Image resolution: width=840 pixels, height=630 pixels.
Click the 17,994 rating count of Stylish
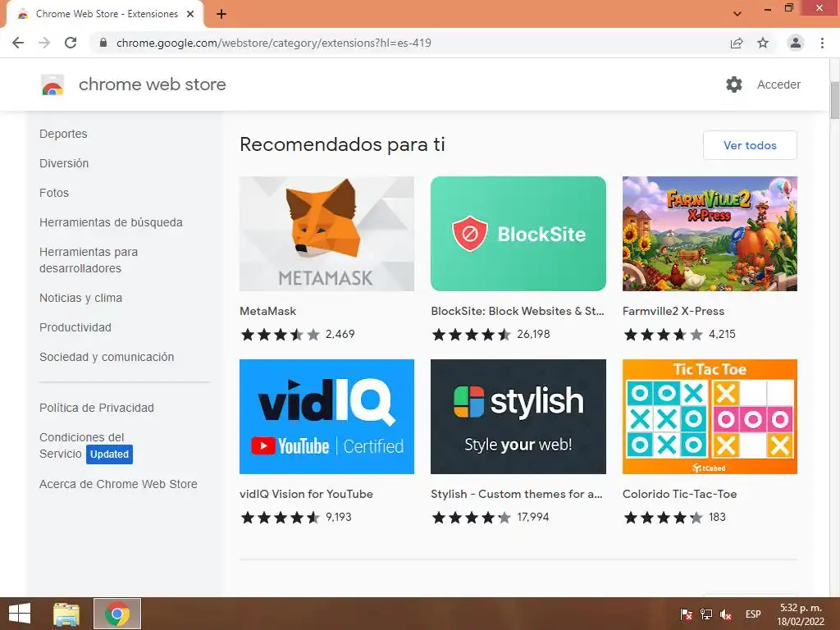click(533, 517)
